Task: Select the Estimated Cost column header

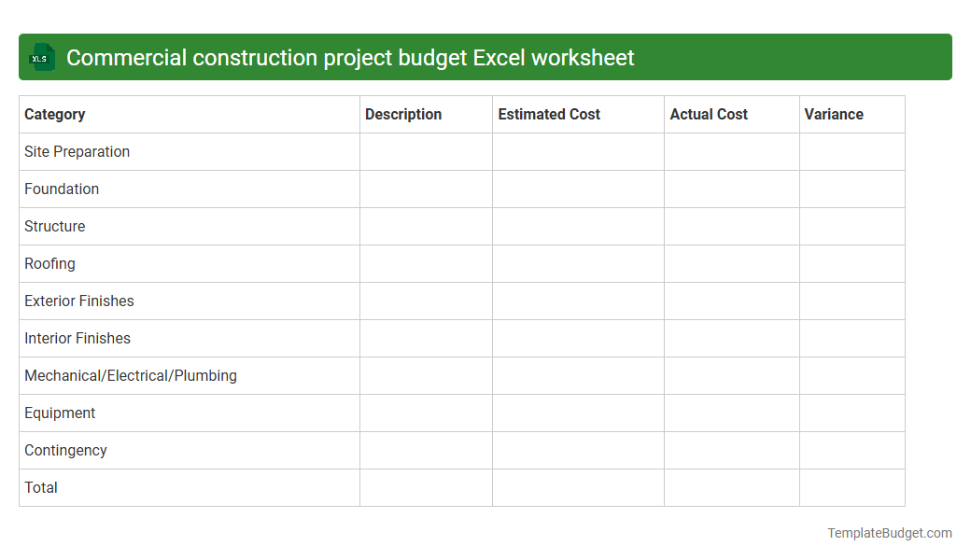Action: 549,114
